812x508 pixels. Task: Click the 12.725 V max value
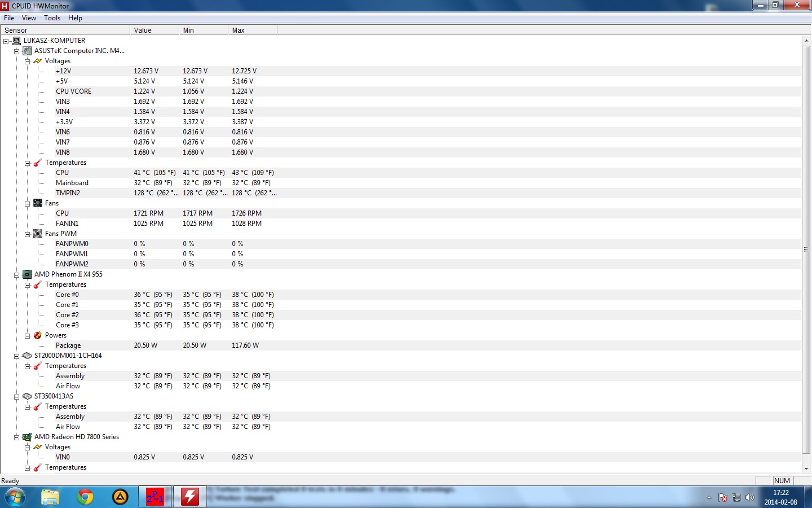244,71
